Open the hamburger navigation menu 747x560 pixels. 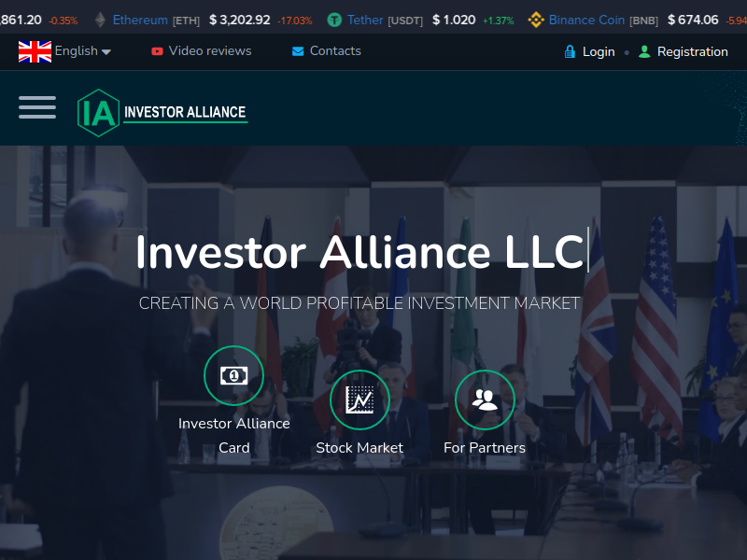[x=37, y=107]
